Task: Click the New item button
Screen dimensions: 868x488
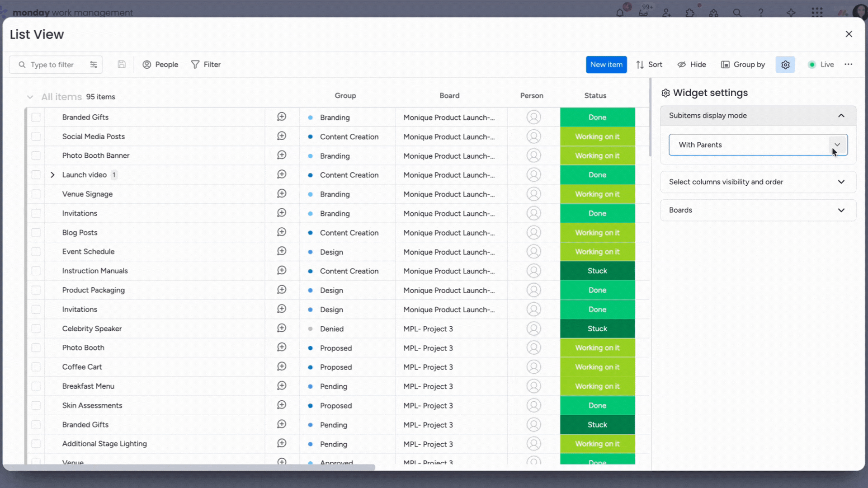Action: click(x=606, y=65)
